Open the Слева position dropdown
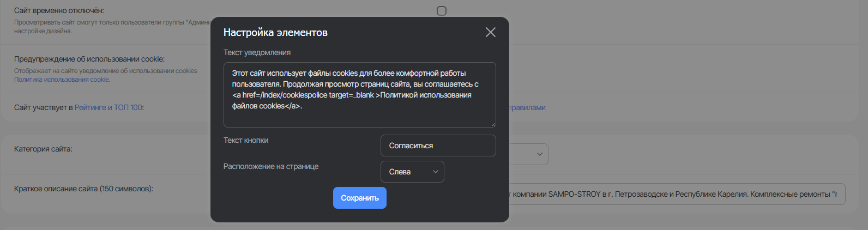The height and width of the screenshot is (230, 868). (412, 172)
